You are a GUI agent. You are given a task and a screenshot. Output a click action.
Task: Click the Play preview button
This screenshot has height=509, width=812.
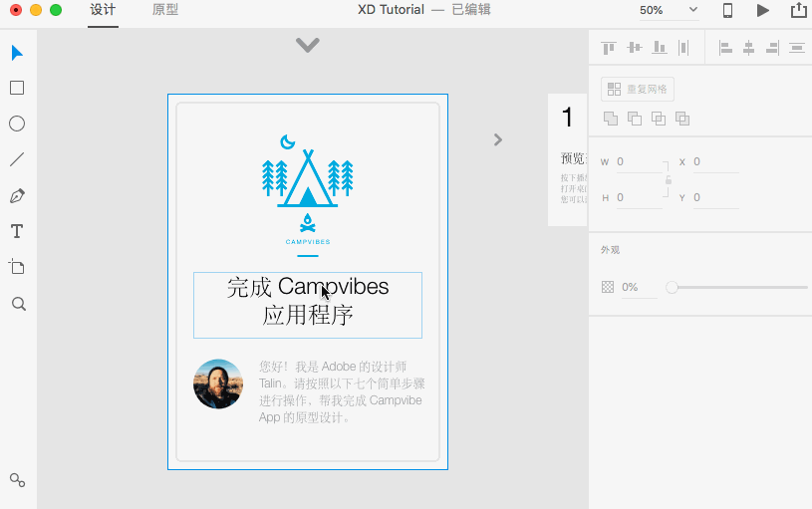763,10
